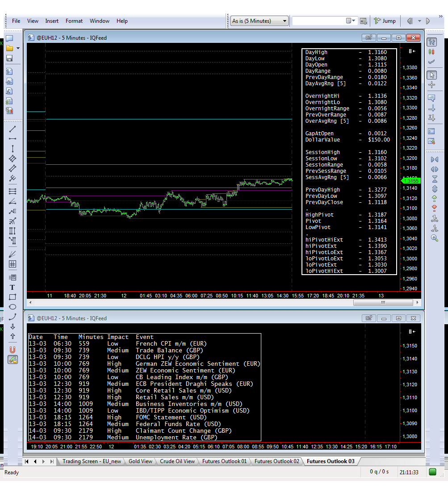Open the Insert menu
448x489 pixels.
pos(52,21)
